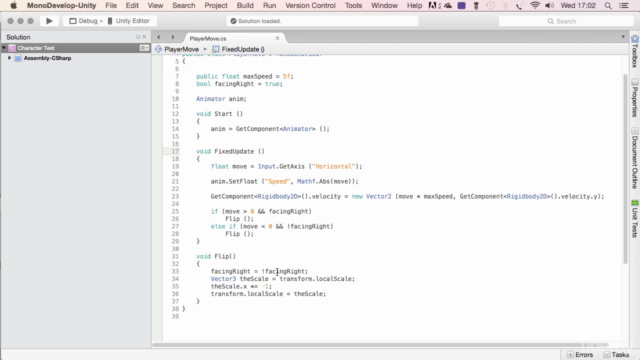Click the void FixedUpdate () declaration
This screenshot has height=360, width=640.
(230, 151)
